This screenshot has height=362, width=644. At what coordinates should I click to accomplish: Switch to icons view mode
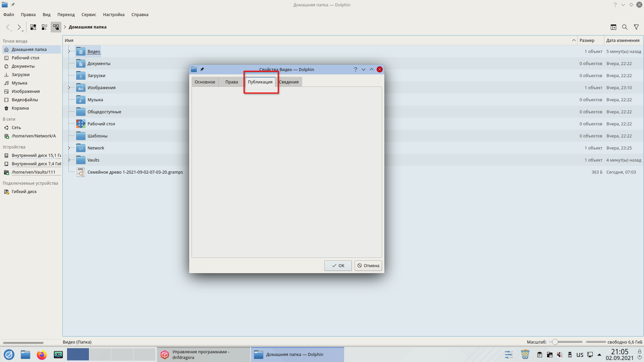click(33, 27)
